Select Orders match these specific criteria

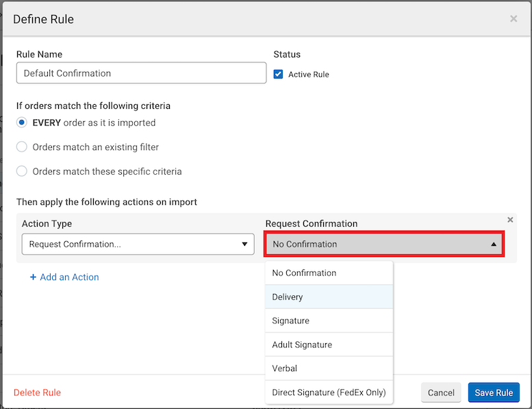[x=22, y=171]
